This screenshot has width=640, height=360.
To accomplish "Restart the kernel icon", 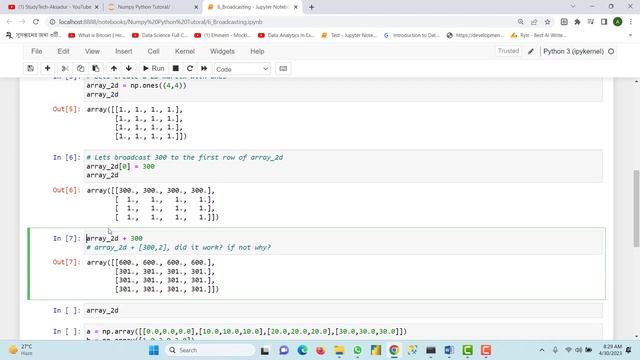I will pyautogui.click(x=190, y=69).
